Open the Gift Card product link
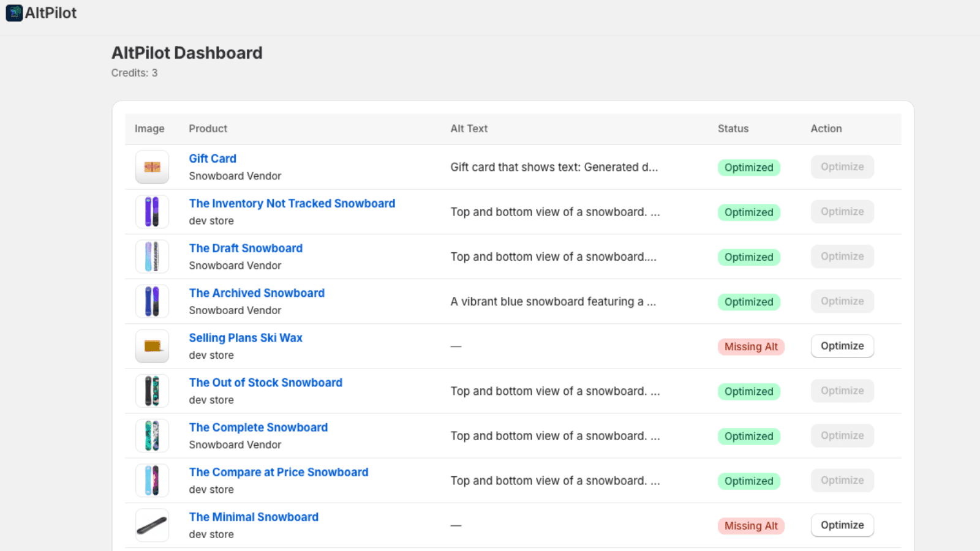Screen dimensions: 980x551 [x=213, y=159]
